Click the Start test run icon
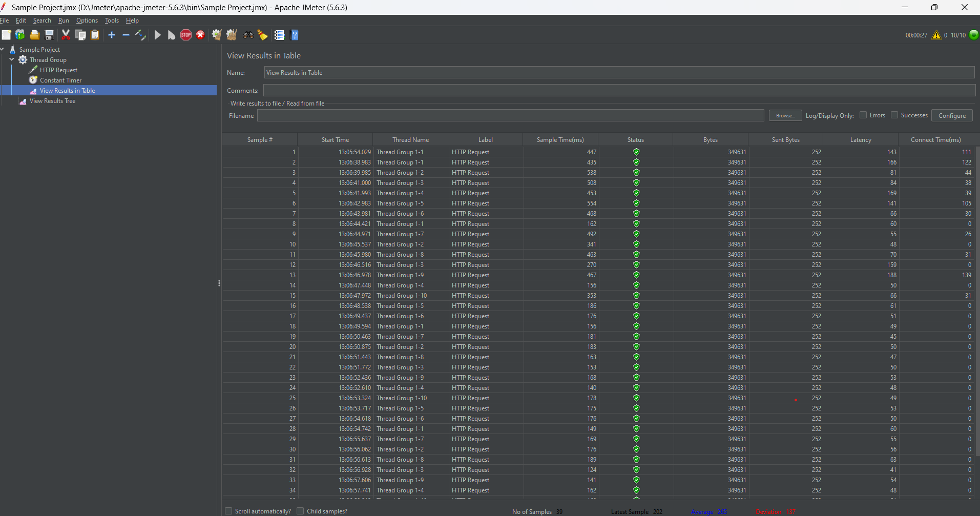This screenshot has width=980, height=516. pos(158,35)
